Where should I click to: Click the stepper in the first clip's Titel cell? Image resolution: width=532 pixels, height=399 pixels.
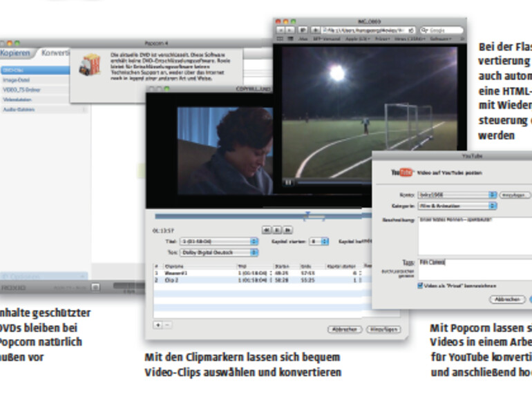(271, 273)
